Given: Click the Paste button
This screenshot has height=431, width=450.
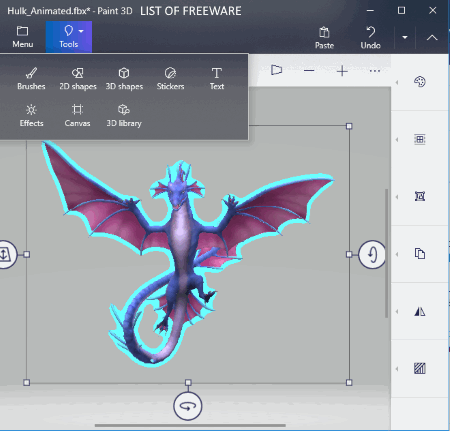Looking at the screenshot, I should click(x=324, y=38).
